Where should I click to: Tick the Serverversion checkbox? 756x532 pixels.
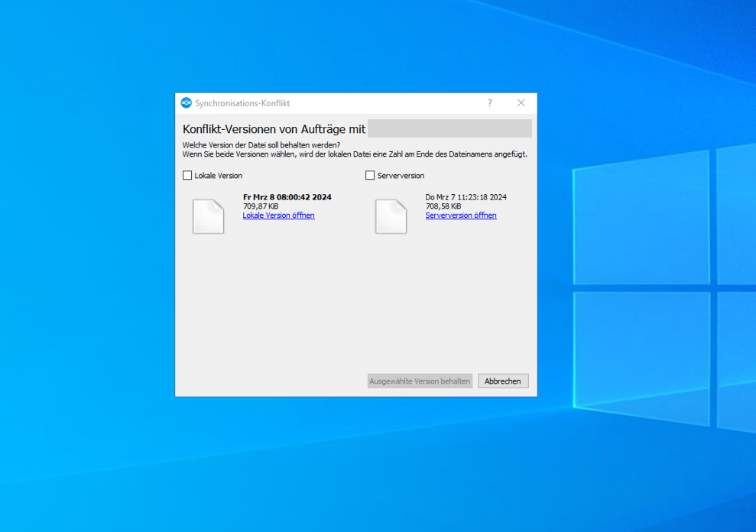coord(371,176)
